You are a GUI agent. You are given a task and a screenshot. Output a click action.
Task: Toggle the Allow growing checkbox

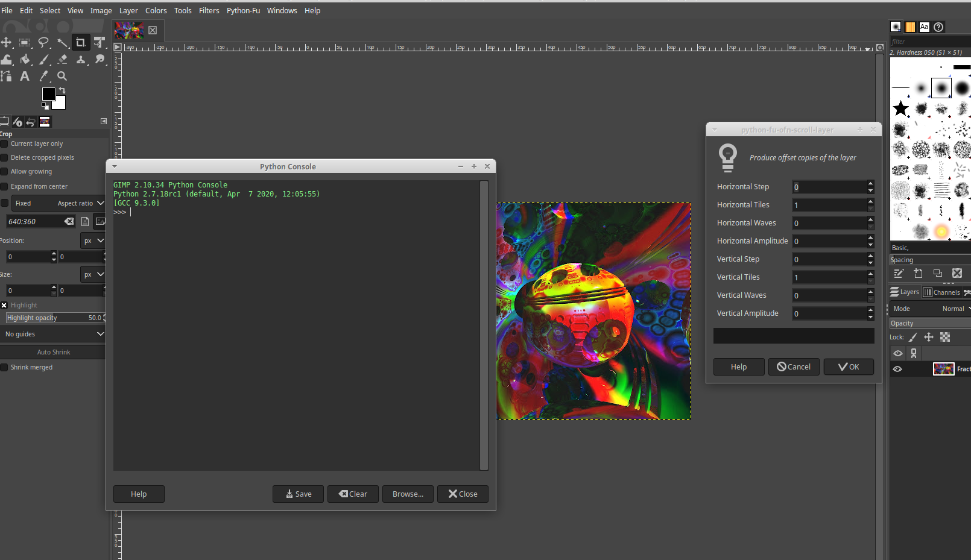click(5, 172)
